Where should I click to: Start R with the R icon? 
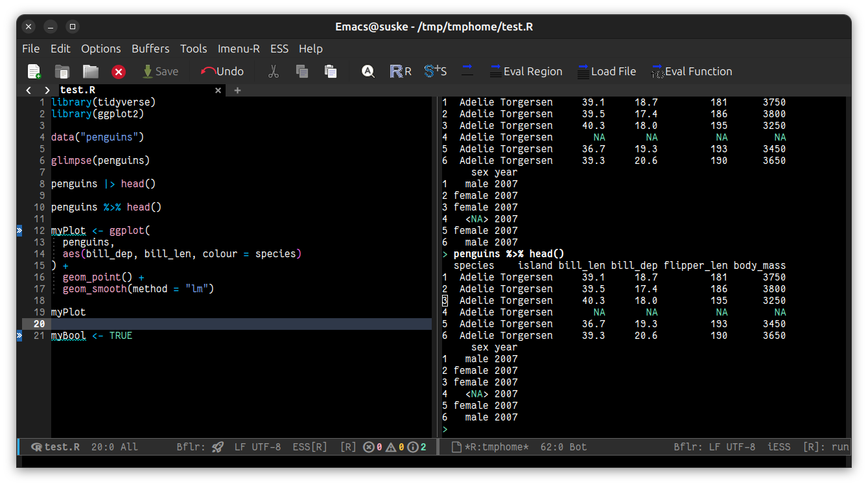click(401, 71)
